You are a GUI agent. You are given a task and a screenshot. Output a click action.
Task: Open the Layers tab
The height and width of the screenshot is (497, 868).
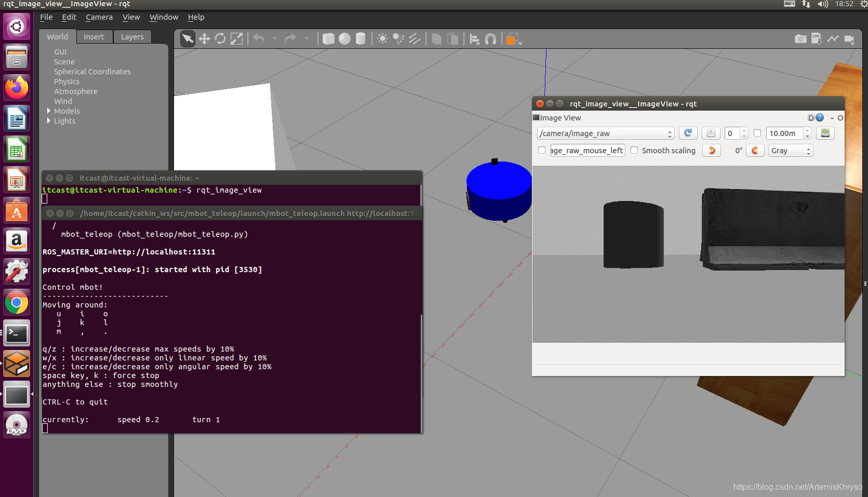pos(132,37)
